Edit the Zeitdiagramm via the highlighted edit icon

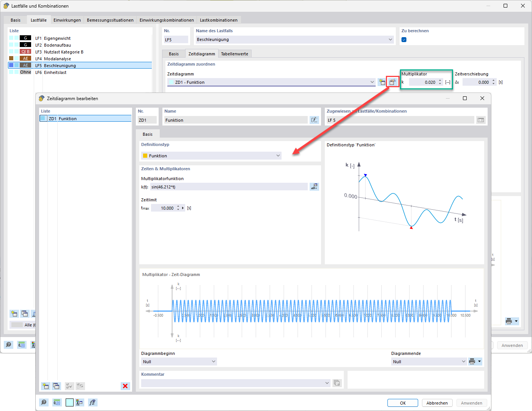[392, 82]
